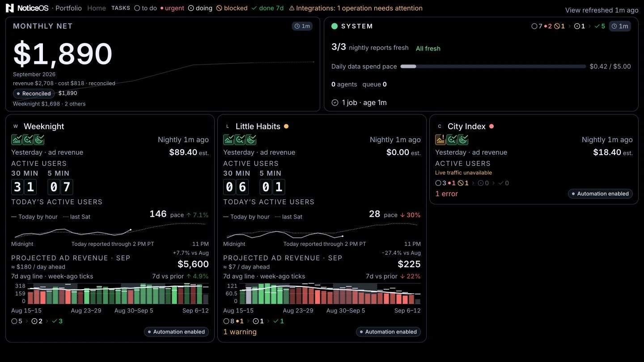The height and width of the screenshot is (362, 644).
Task: Open the Little Habits card title
Action: [x=258, y=126]
